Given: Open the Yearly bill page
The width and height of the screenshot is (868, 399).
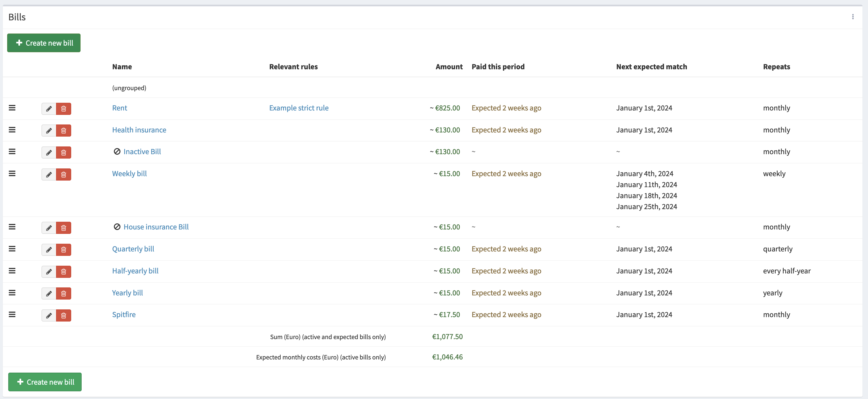Looking at the screenshot, I should coord(127,292).
